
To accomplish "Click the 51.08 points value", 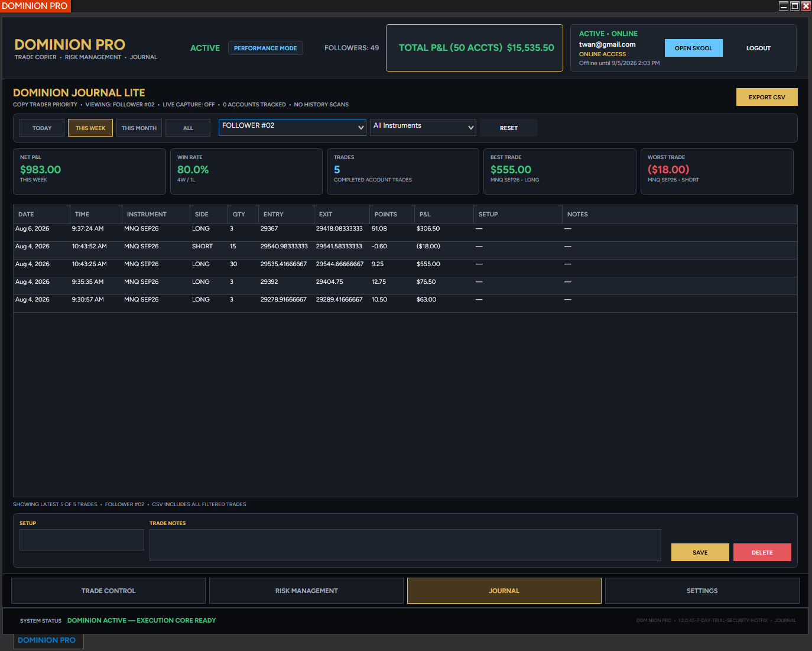I will pyautogui.click(x=379, y=229).
